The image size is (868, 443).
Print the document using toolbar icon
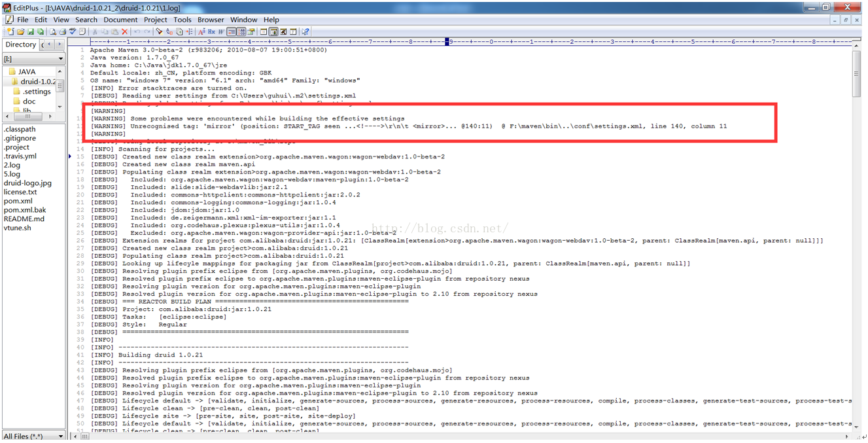coord(63,31)
